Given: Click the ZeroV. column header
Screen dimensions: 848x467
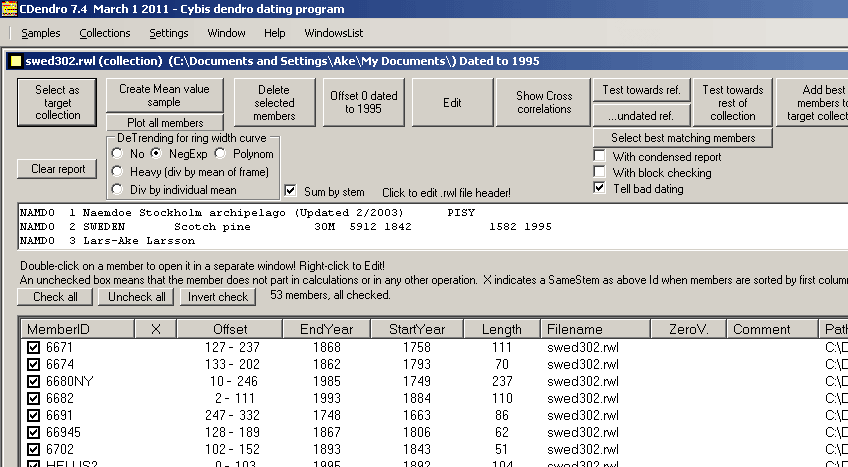Looking at the screenshot, I should coord(688,329).
